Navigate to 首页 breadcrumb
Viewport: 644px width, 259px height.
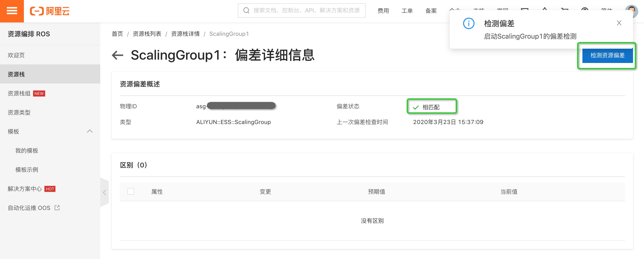click(117, 34)
